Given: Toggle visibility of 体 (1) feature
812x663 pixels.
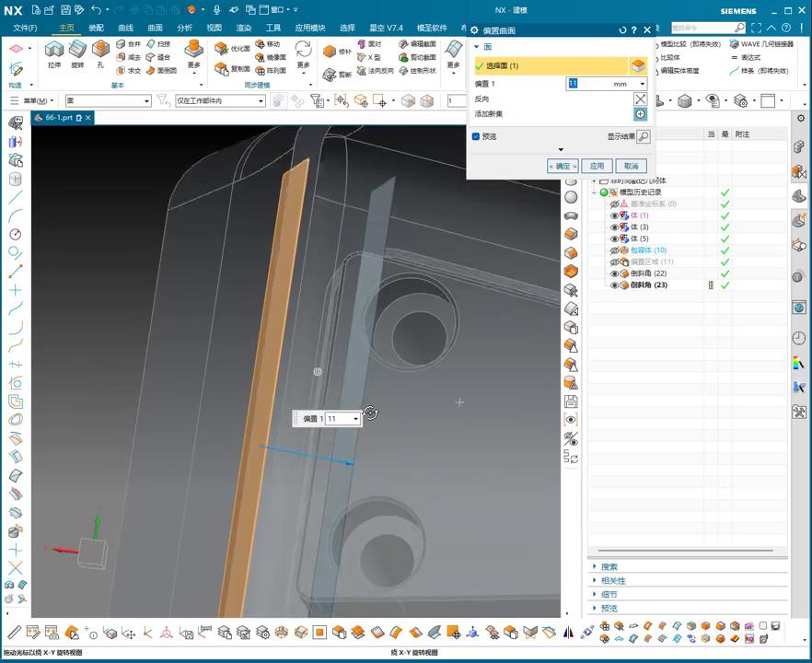Looking at the screenshot, I should click(x=615, y=215).
